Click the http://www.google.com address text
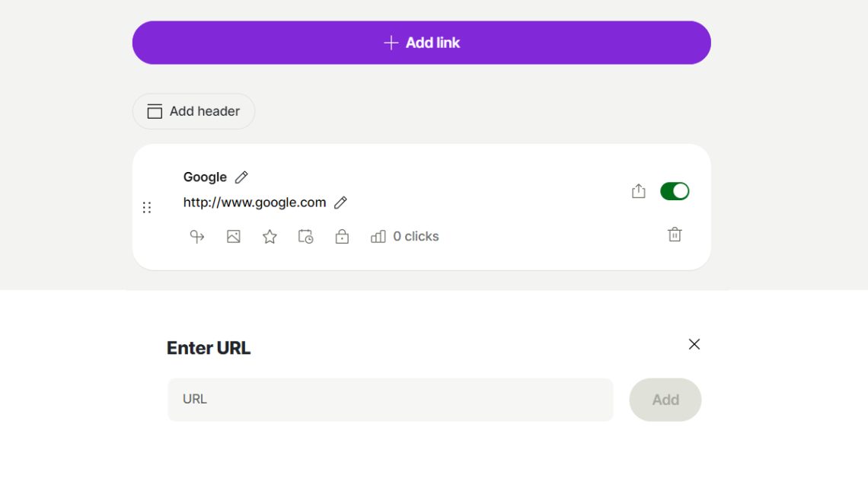The image size is (868, 488). click(254, 203)
